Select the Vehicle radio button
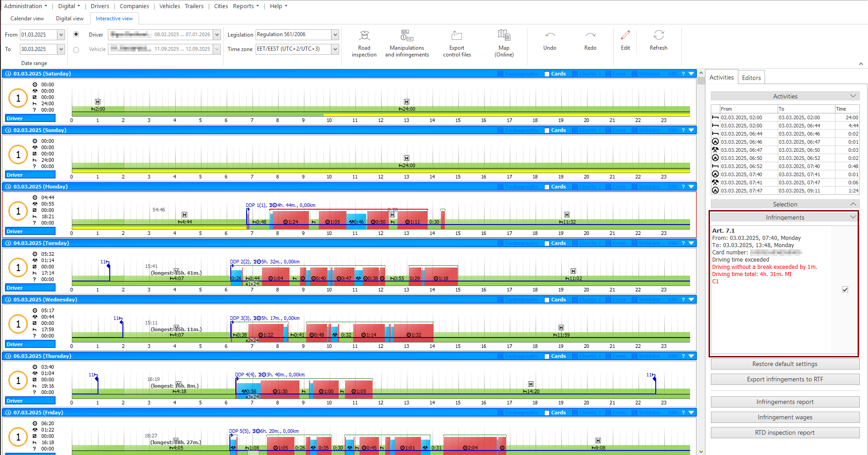868x455 pixels. point(76,50)
